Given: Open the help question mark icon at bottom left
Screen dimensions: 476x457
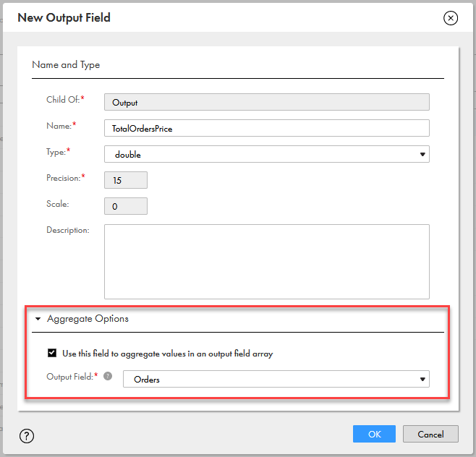Looking at the screenshot, I should point(27,436).
